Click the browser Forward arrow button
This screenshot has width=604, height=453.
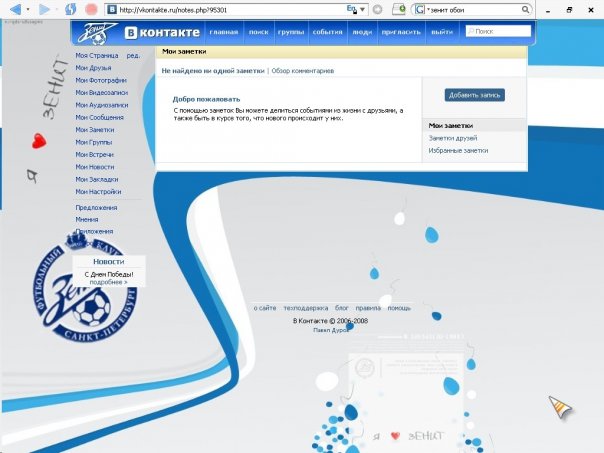coord(44,9)
